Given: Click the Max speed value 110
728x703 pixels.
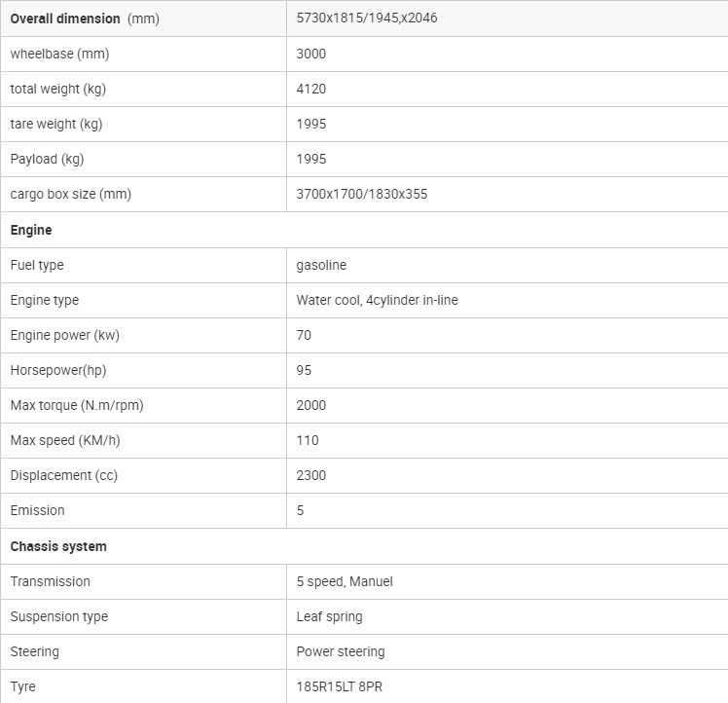Looking at the screenshot, I should [308, 440].
